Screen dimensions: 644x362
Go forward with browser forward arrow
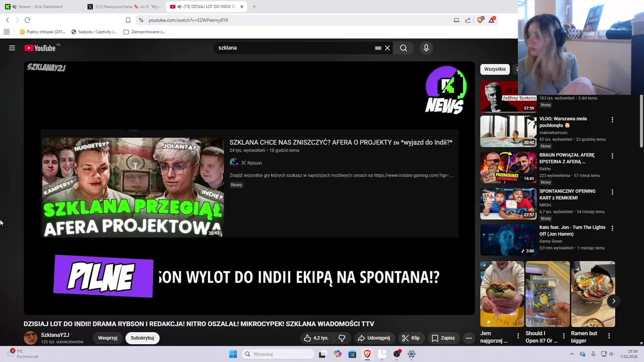(x=17, y=20)
